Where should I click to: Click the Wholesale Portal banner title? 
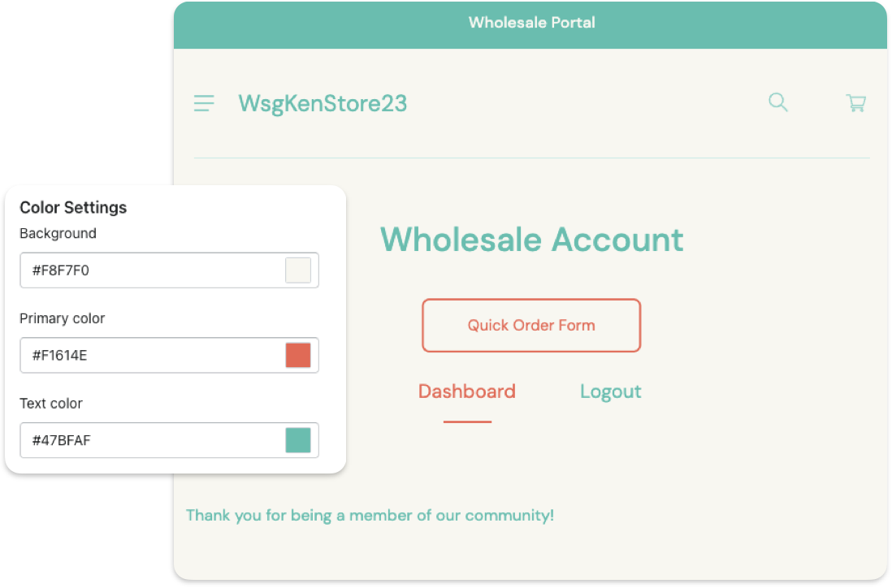click(x=532, y=23)
